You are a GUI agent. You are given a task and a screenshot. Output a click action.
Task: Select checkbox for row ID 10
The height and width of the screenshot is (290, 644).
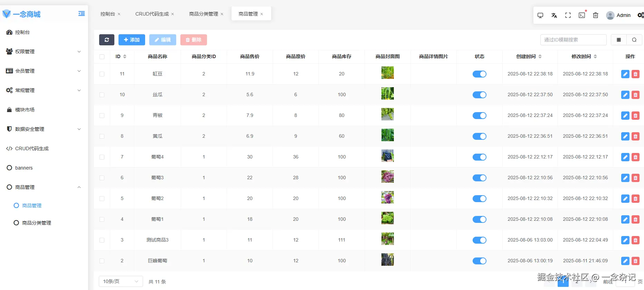[102, 95]
